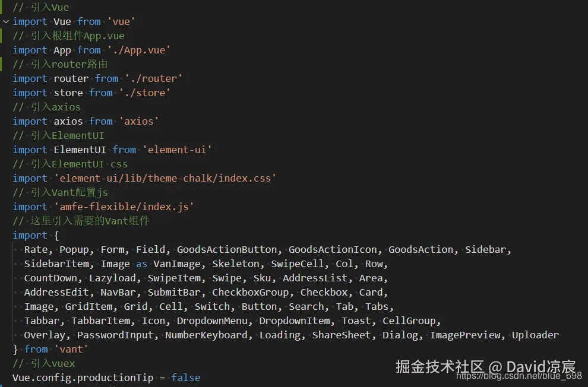This screenshot has width=588, height=387.
Task: Collapse the fold chevron beside import Vue
Action: 5,22
